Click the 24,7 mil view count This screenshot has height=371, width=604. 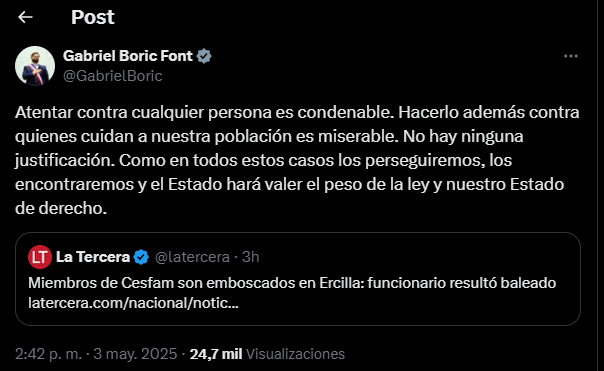pos(216,354)
